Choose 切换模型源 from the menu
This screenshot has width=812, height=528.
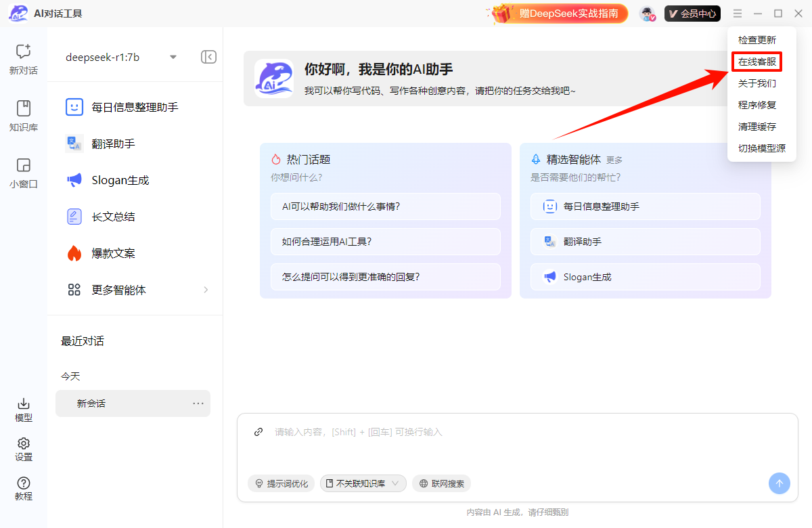(762, 148)
